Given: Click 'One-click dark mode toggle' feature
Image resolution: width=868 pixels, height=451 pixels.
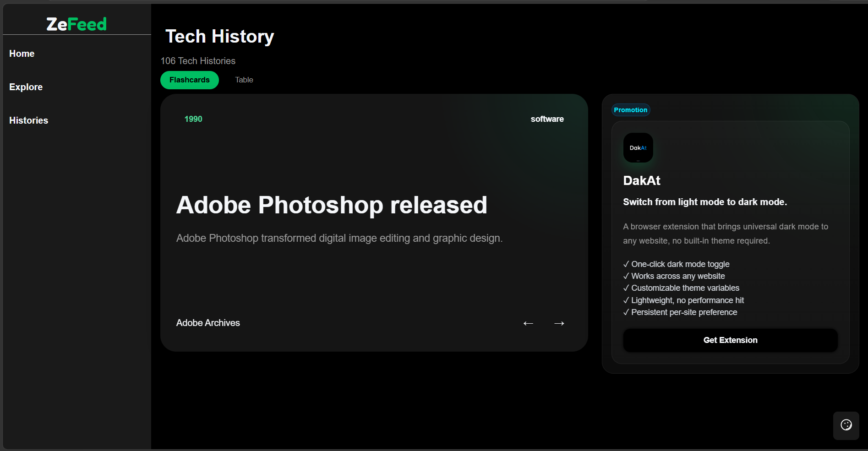Looking at the screenshot, I should 676,264.
